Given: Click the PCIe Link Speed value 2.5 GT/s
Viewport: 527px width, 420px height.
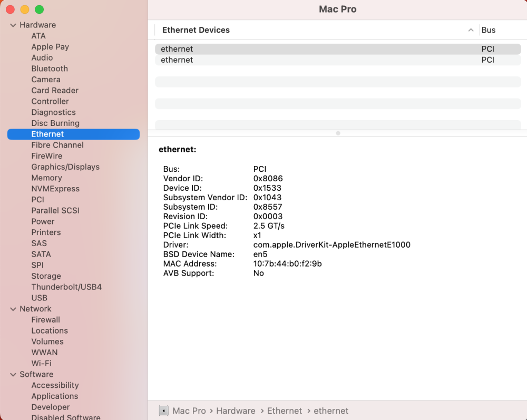Looking at the screenshot, I should (x=269, y=226).
